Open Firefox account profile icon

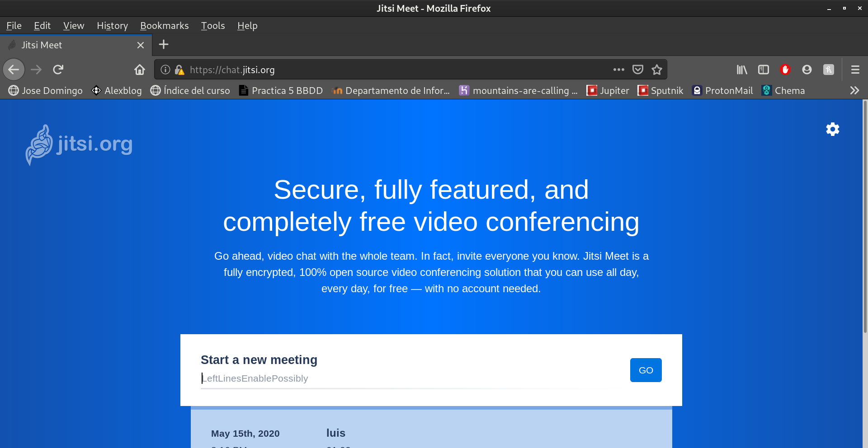(x=807, y=70)
